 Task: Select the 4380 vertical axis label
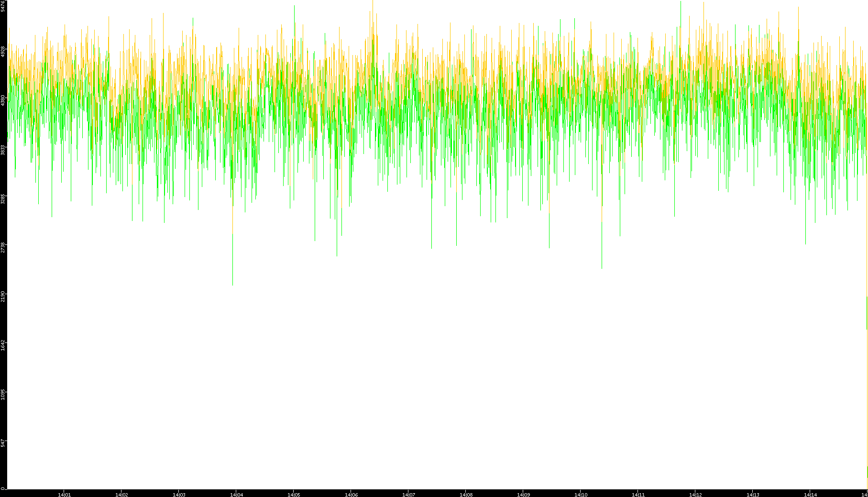pos(3,100)
